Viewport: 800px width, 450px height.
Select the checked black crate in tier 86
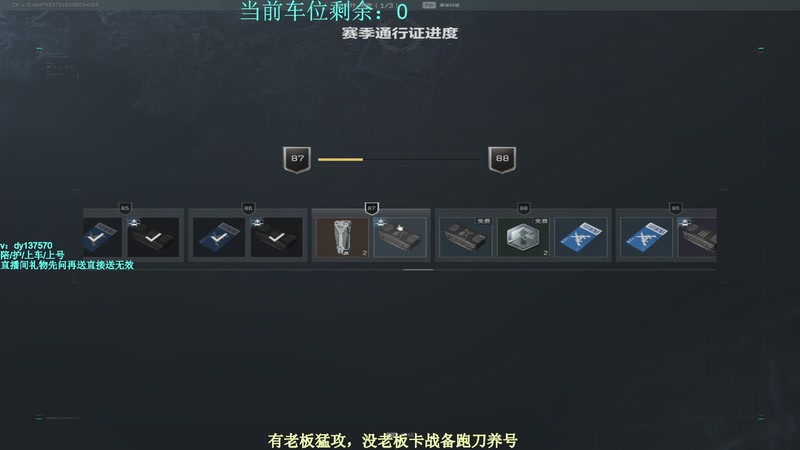277,237
